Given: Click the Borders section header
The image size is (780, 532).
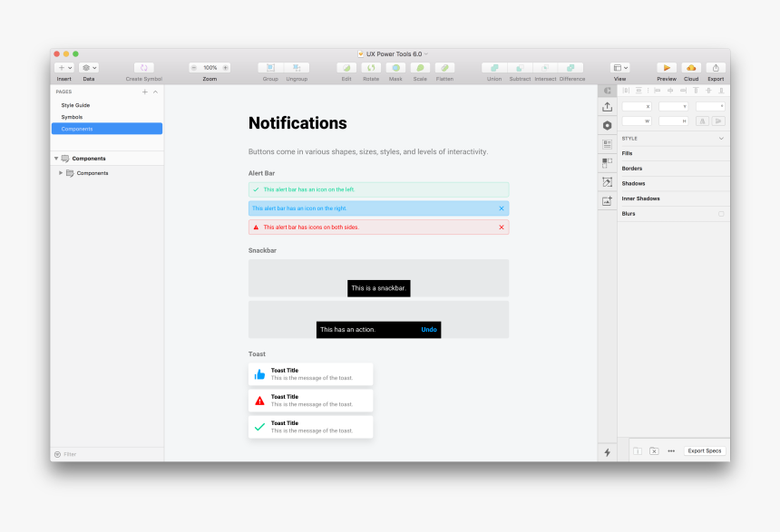Looking at the screenshot, I should point(674,169).
